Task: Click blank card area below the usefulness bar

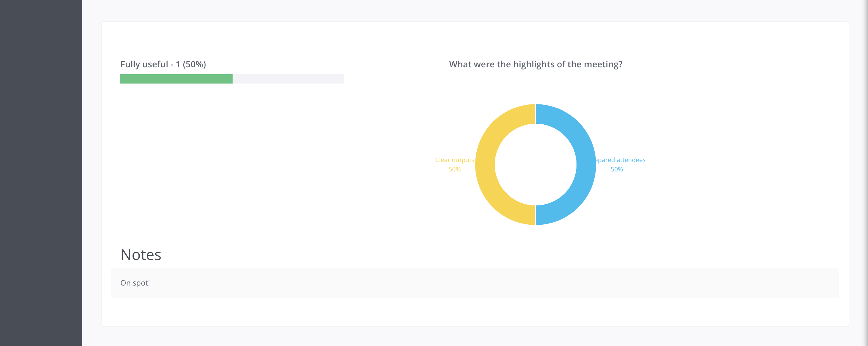Action: point(232,151)
